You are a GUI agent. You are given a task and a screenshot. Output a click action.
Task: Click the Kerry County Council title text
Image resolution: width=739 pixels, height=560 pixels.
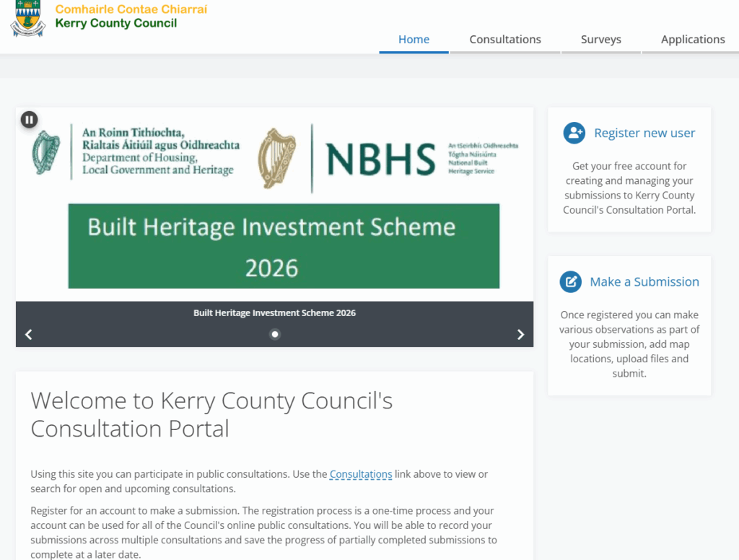(116, 23)
